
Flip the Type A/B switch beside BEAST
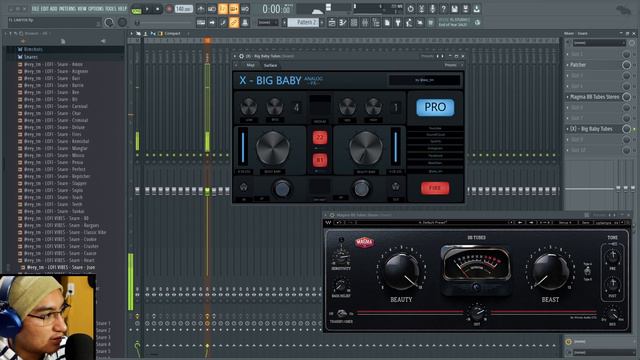pyautogui.click(x=587, y=271)
